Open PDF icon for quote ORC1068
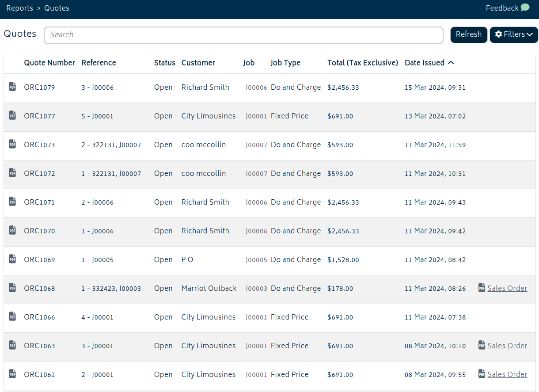 pos(12,288)
